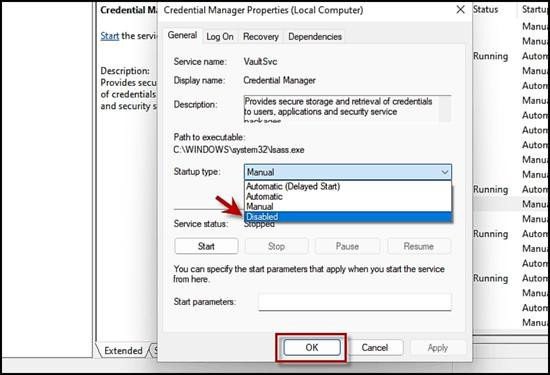Confirm with the OK button
The height and width of the screenshot is (375, 550).
coord(312,348)
